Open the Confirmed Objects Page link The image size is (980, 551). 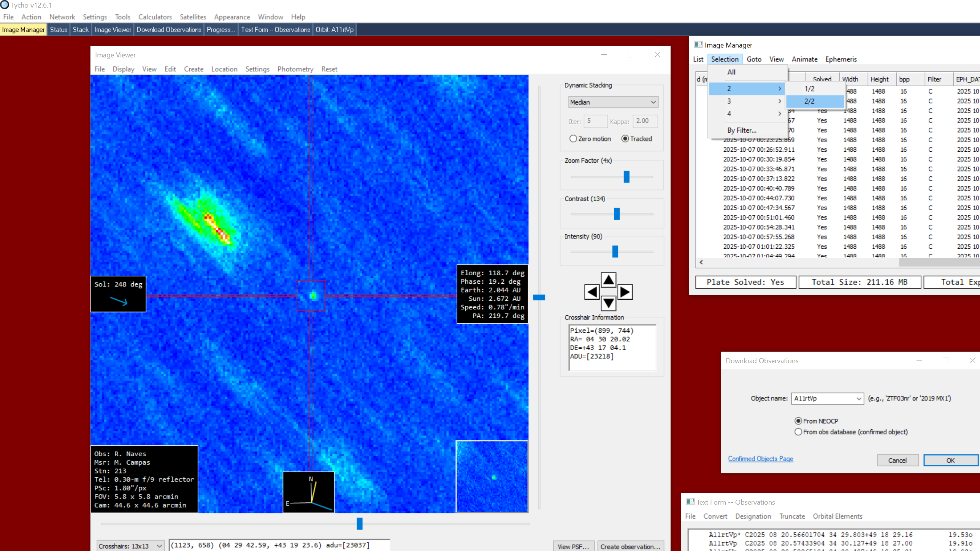760,459
